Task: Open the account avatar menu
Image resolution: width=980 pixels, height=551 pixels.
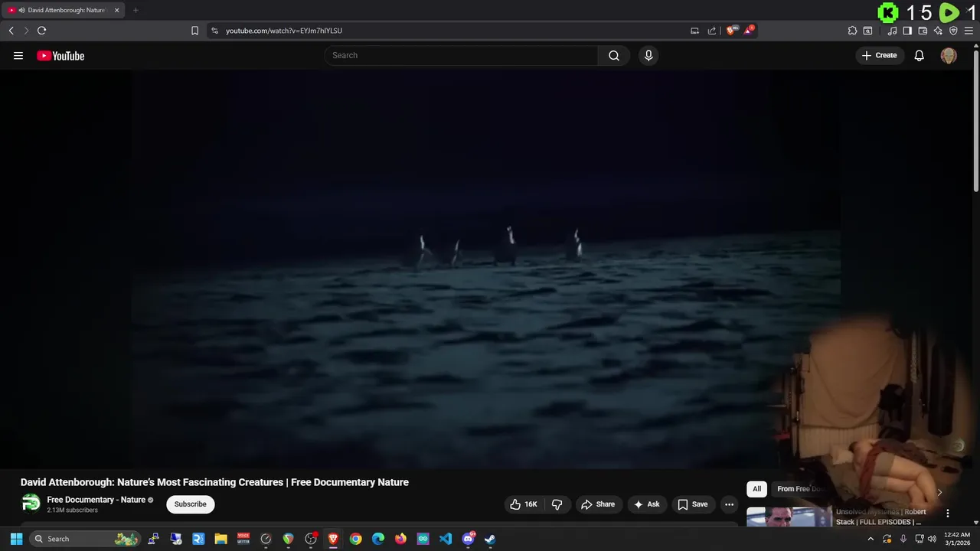Action: coord(949,55)
